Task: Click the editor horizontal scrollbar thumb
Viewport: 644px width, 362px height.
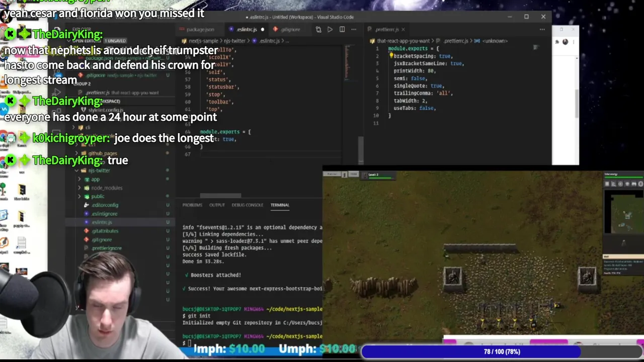Action: (220, 196)
